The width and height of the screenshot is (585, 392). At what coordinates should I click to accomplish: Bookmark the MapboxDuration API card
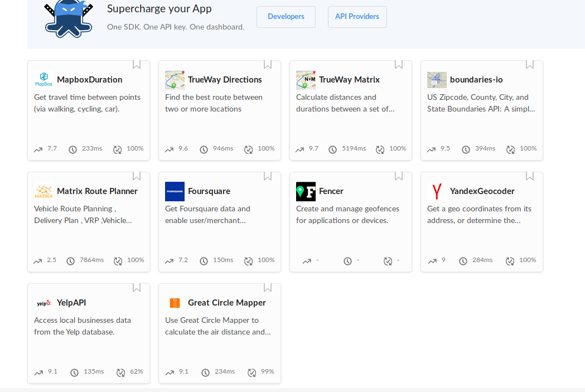pyautogui.click(x=137, y=65)
